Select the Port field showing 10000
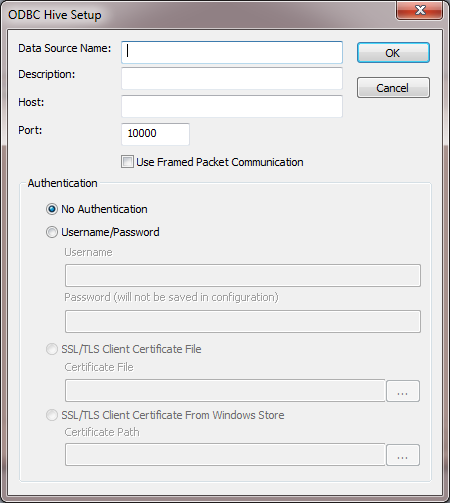Image resolution: width=450 pixels, height=503 pixels. [x=155, y=134]
